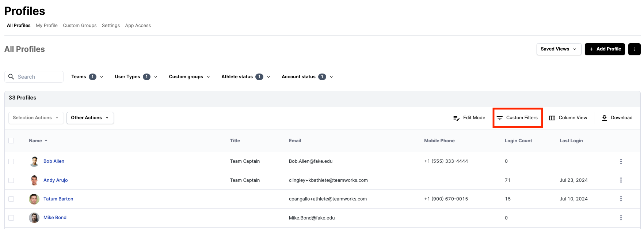Image resolution: width=644 pixels, height=229 pixels.
Task: Open Mike Bond's profile link
Action: 55,218
